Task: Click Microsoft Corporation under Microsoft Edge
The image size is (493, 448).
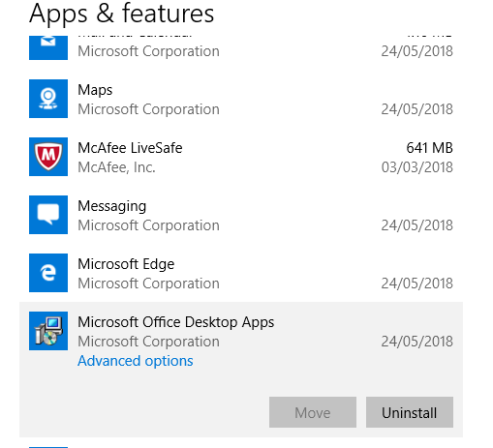Action: coord(148,284)
